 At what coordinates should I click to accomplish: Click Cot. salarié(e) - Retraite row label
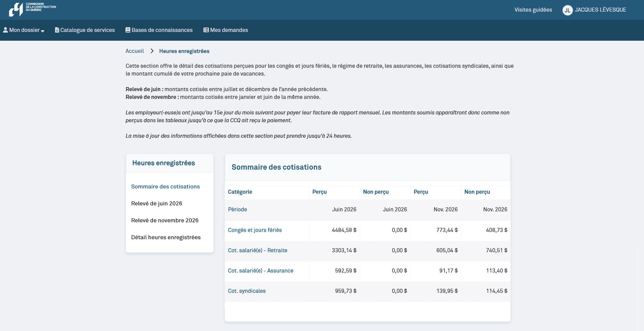[x=257, y=250]
